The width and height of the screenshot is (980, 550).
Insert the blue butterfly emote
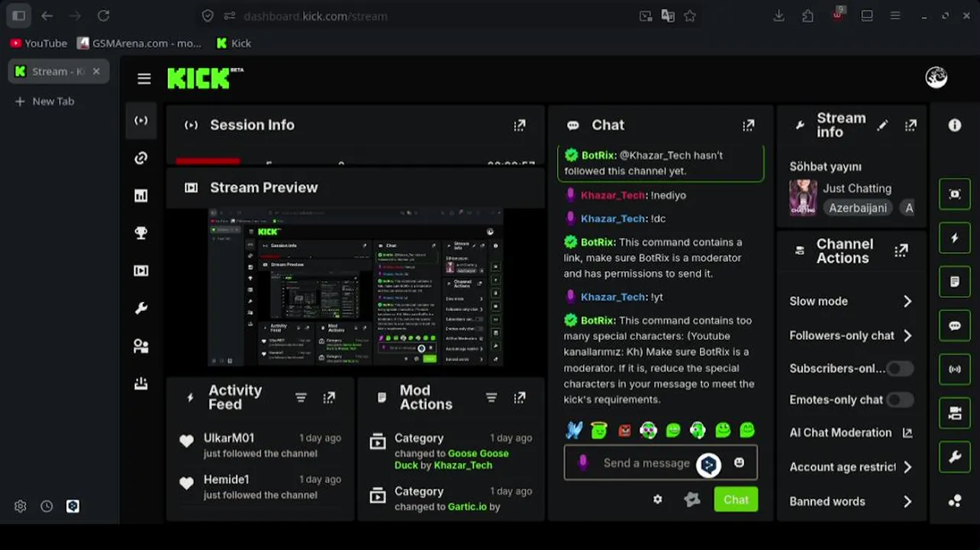(574, 430)
